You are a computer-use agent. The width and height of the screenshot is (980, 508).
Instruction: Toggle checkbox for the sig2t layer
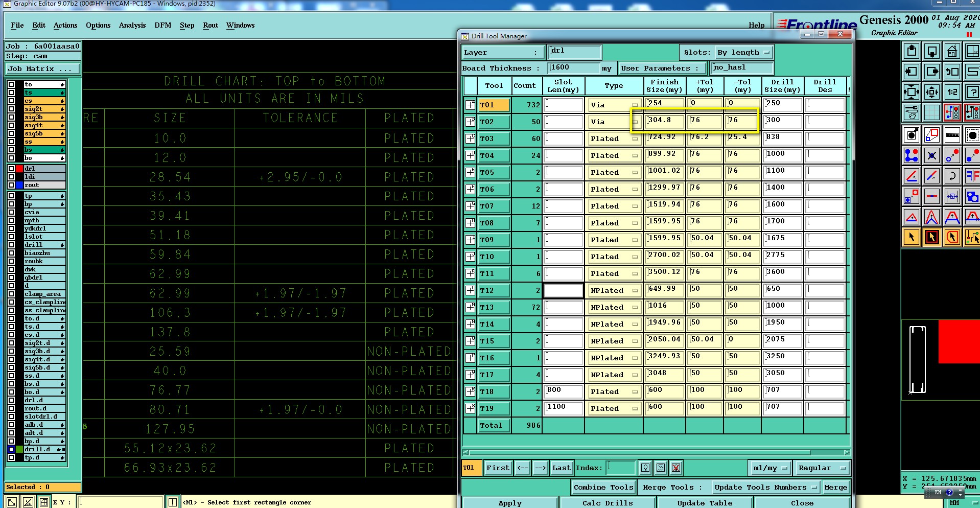point(11,109)
